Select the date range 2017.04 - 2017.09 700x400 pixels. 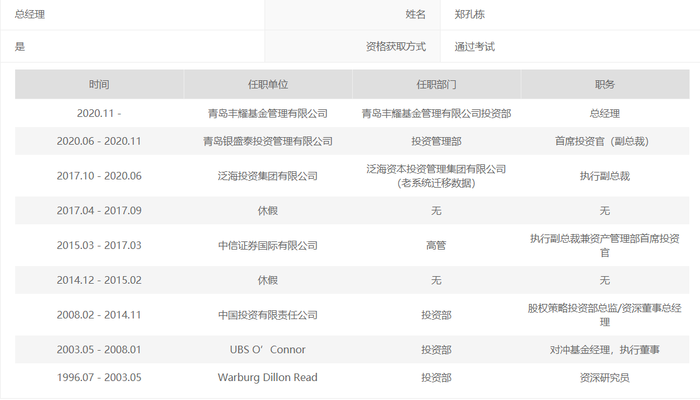[99, 210]
